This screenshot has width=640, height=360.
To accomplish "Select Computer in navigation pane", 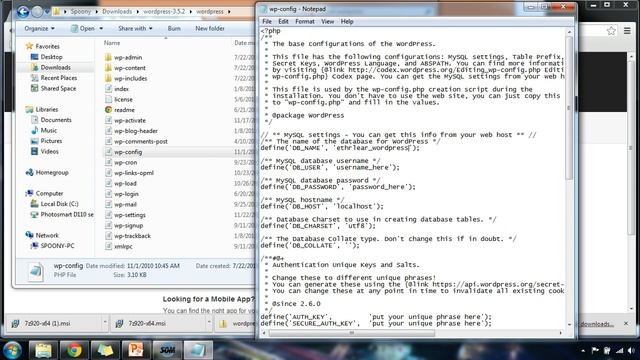I will coord(49,193).
